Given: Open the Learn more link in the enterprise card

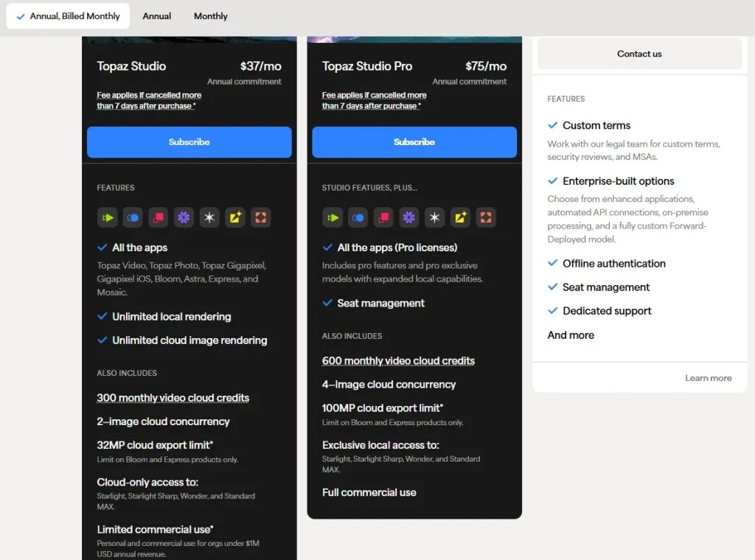Looking at the screenshot, I should (708, 378).
